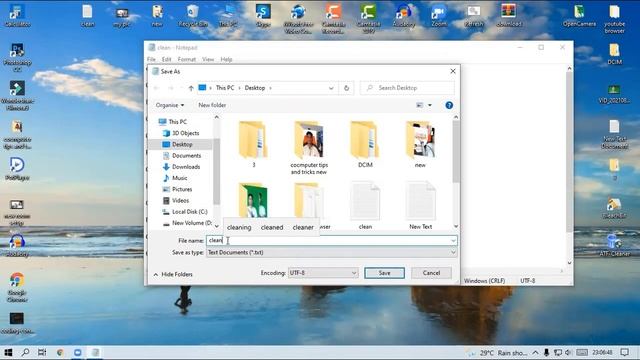Expand the File name history dropdown arrow
640x360 pixels.
pos(453,240)
